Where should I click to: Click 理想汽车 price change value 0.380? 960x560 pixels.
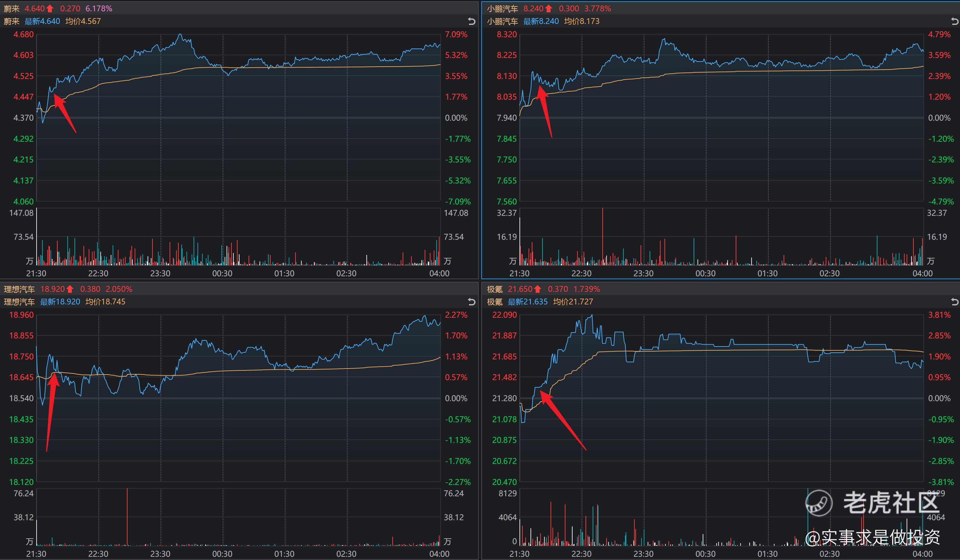point(90,289)
